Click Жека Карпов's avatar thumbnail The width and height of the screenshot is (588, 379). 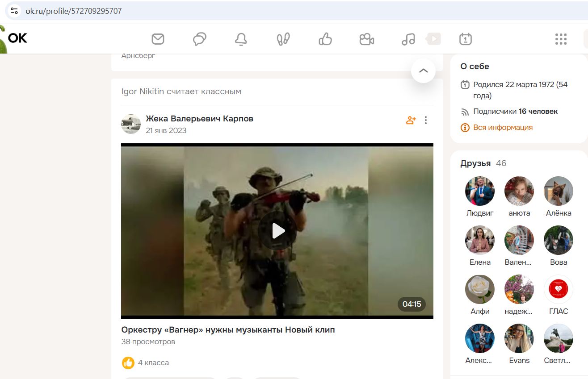131,124
